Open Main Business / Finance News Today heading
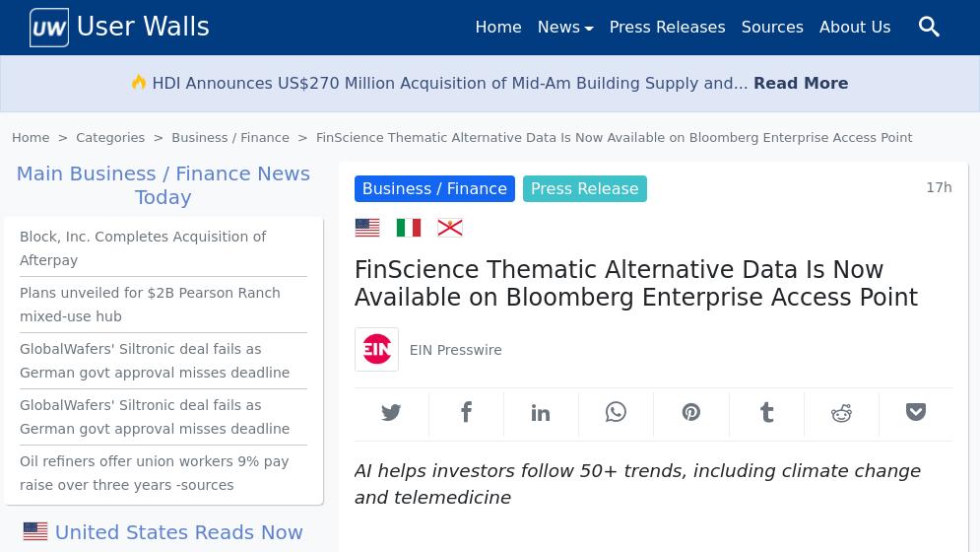The image size is (980, 552). [x=163, y=185]
